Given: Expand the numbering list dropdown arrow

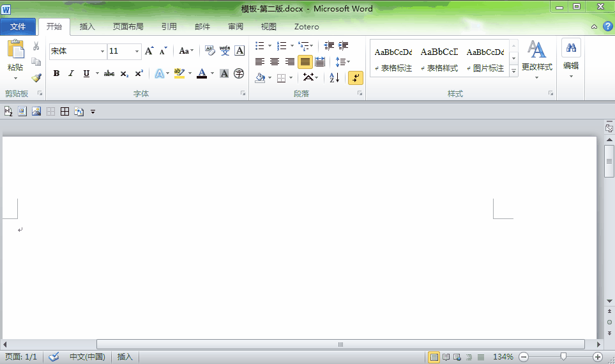Looking at the screenshot, I should 292,46.
